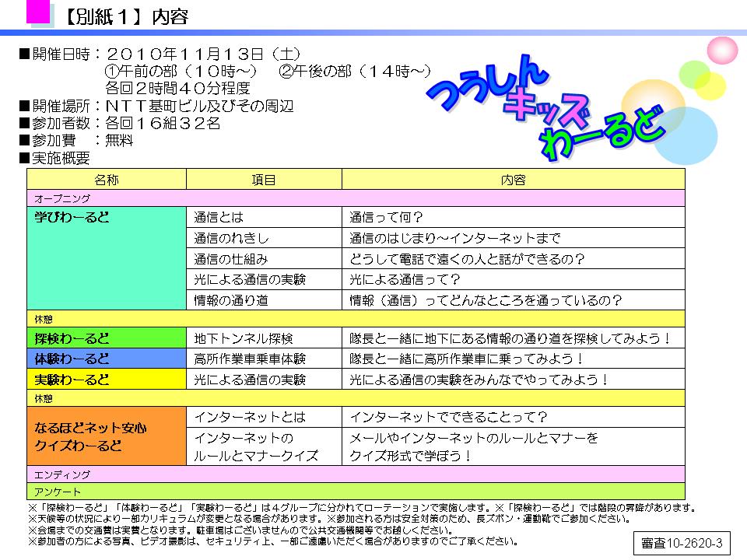747x560 pixels.
Task: Click the blue 体験わーるど cell
Action: 107,359
